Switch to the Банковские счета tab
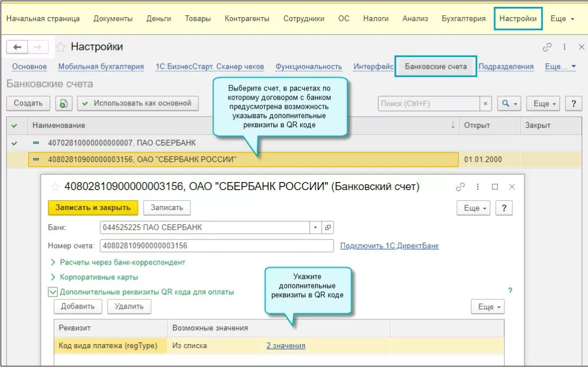This screenshot has width=588, height=367. pos(436,67)
